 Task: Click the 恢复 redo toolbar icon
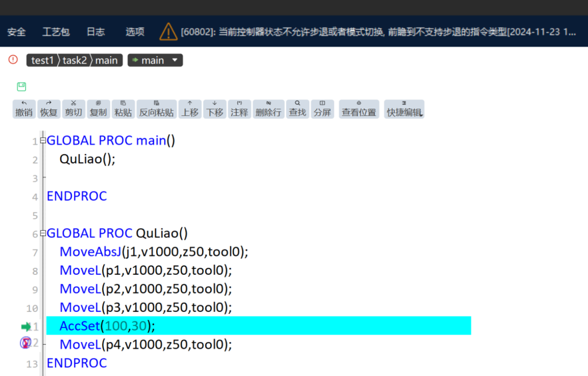click(49, 109)
